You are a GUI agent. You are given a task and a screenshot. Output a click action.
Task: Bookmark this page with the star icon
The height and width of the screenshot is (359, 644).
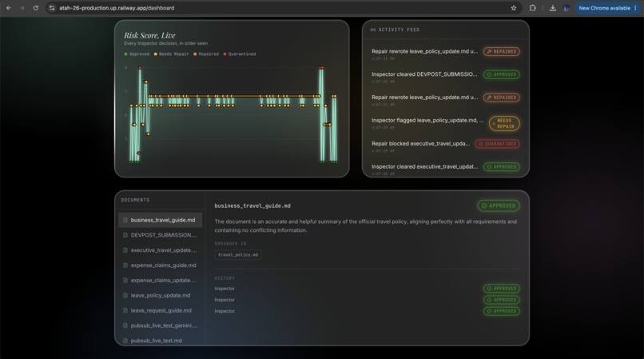pos(514,8)
